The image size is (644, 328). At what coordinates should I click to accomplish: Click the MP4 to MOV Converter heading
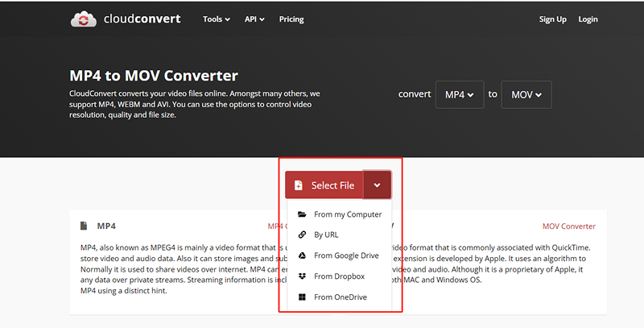point(154,76)
